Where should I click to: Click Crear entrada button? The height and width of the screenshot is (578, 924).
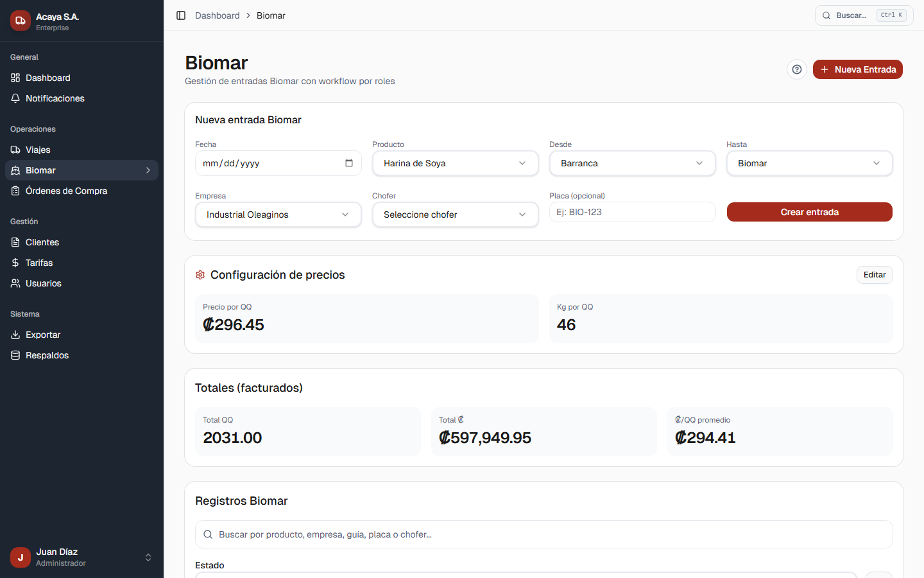pos(810,212)
